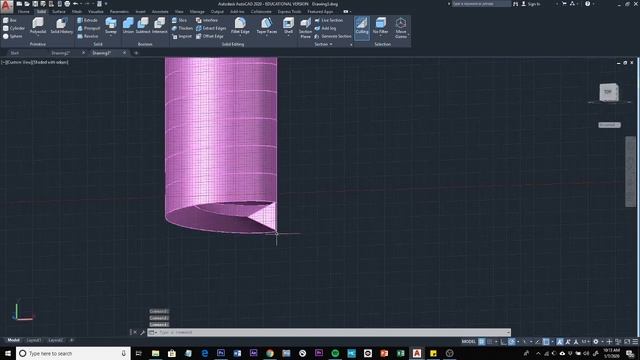Click the Intersect boolean tool
Viewport: 640px width, 360px height.
pos(160,26)
